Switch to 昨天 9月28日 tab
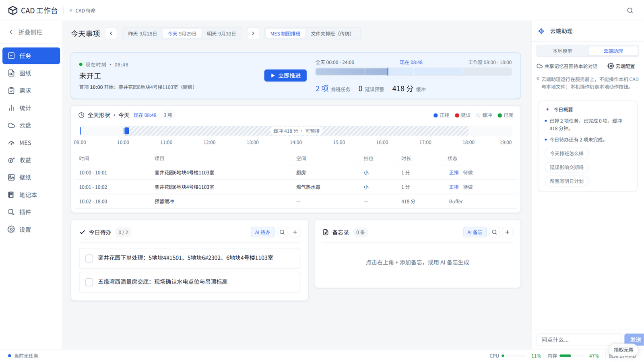Viewport: 644px width, 362px height. point(142,34)
